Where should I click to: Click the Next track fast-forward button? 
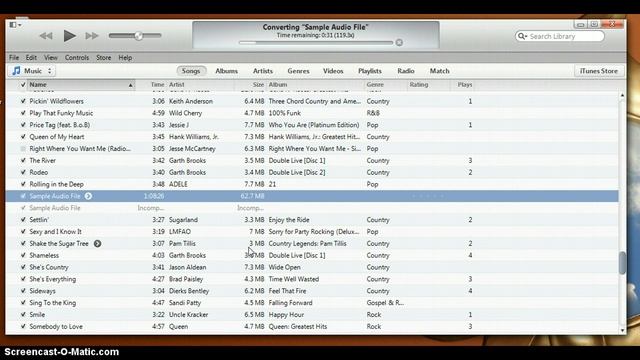point(92,36)
